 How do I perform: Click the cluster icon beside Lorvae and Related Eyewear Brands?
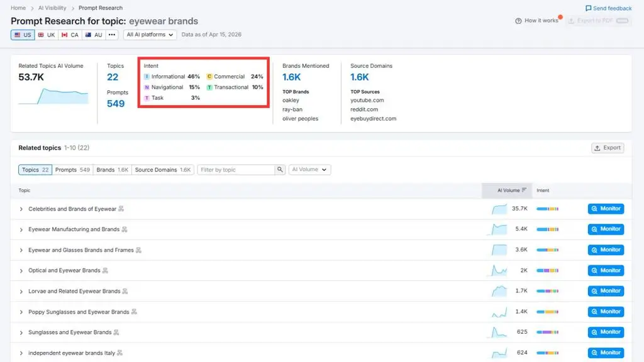coord(125,292)
